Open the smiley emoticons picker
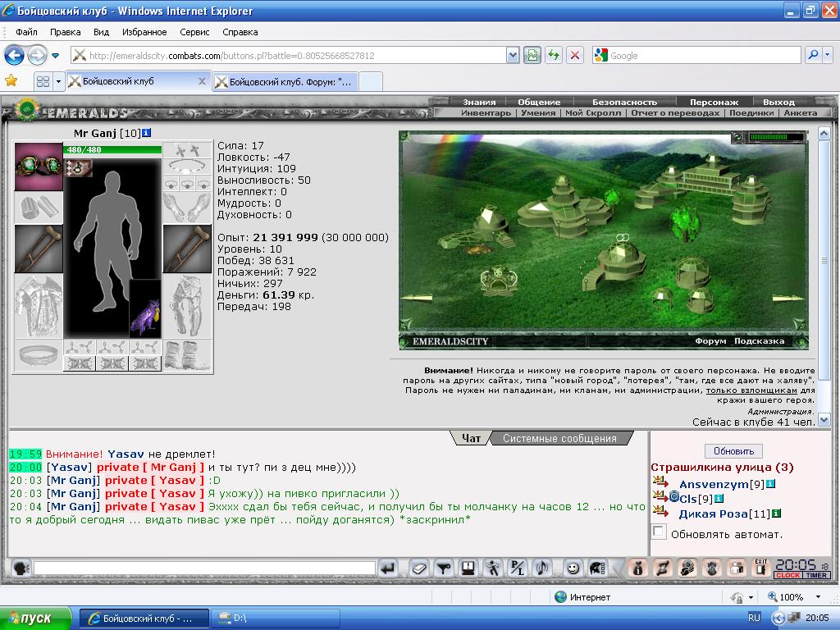 573,568
